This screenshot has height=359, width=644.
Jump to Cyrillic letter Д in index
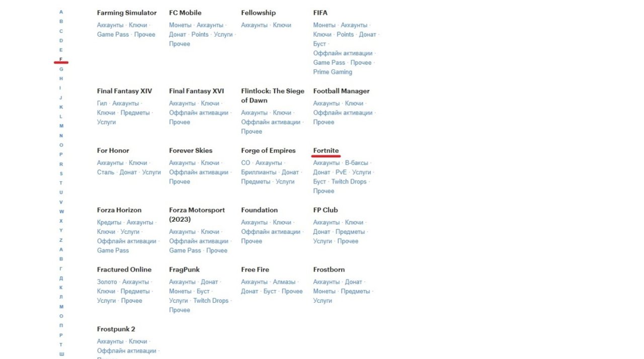[61, 278]
